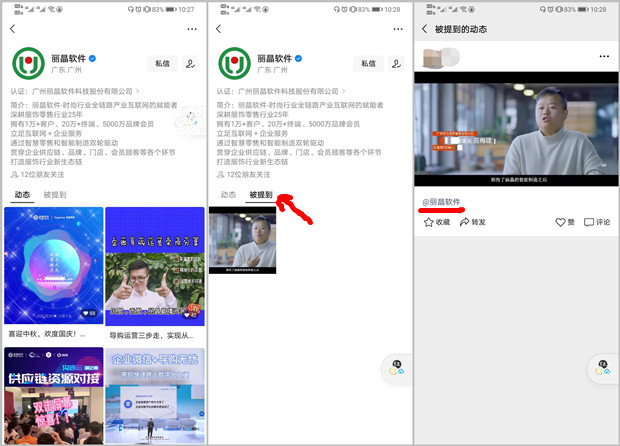620x446 pixels.
Task: Tap follow-status person icon in left screen
Action: (190, 64)
